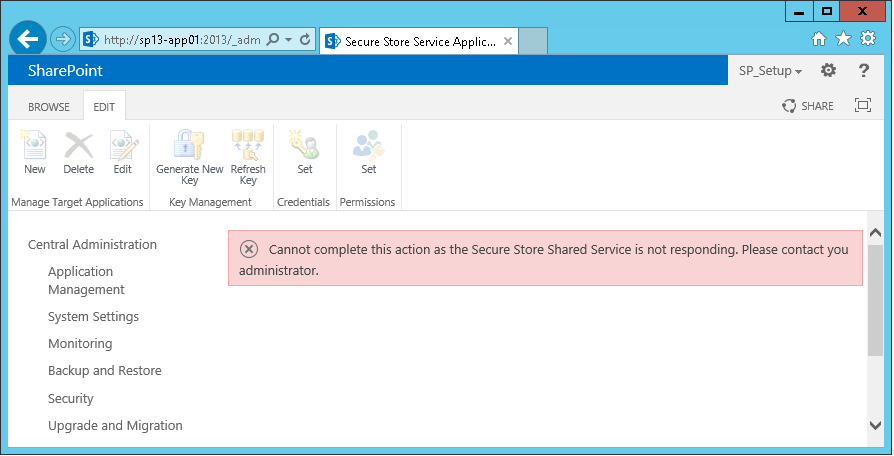This screenshot has height=456, width=894.
Task: Click Refresh Key ribbon button
Action: click(x=248, y=157)
